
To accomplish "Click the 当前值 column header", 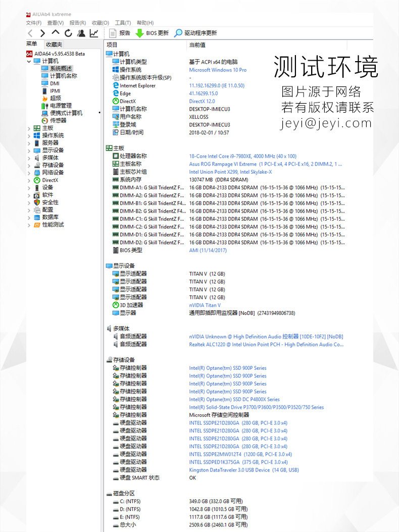I will click(197, 45).
